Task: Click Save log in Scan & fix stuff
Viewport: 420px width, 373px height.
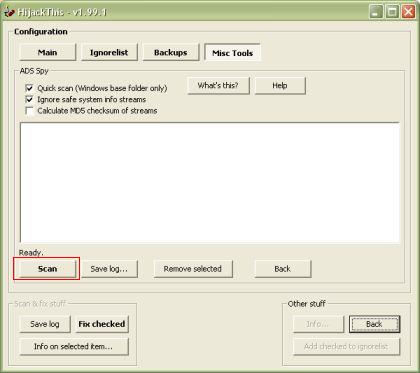Action: coord(45,324)
